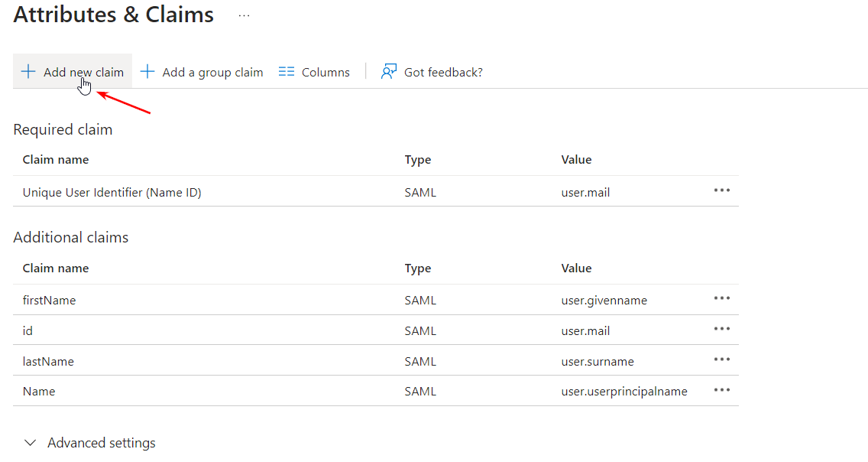868x462 pixels.
Task: Open more options for Name claim
Action: coord(722,390)
